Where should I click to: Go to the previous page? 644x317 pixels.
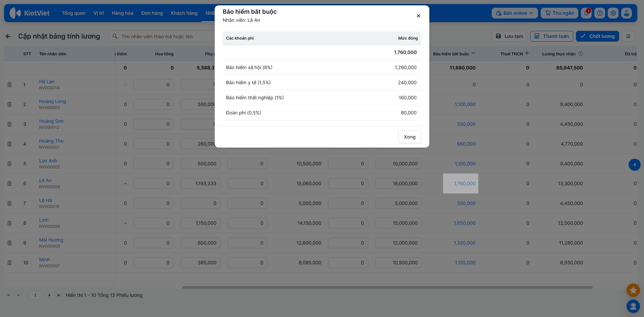[18, 295]
